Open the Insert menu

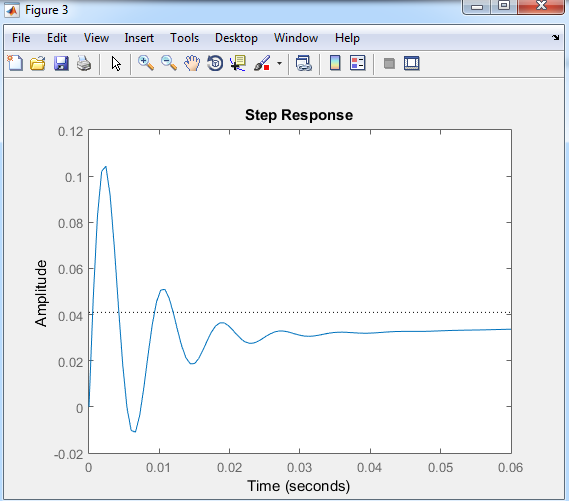tap(139, 38)
